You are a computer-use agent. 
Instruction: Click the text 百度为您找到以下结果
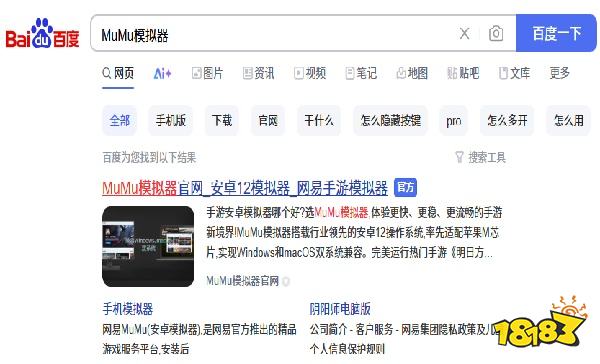click(149, 157)
